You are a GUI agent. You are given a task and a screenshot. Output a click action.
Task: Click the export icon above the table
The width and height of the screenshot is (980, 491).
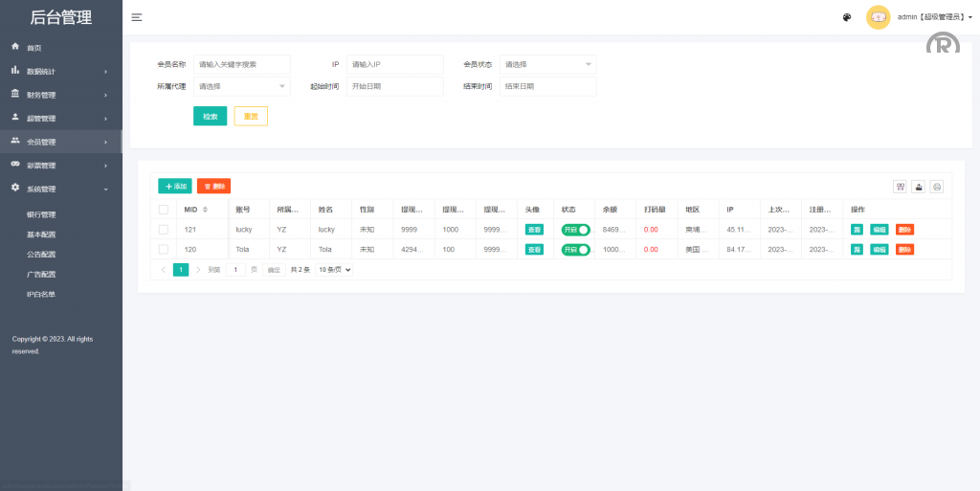pos(919,187)
